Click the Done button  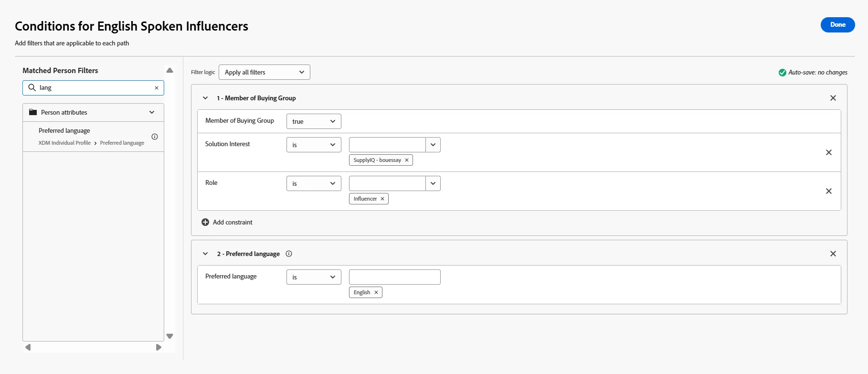tap(837, 25)
